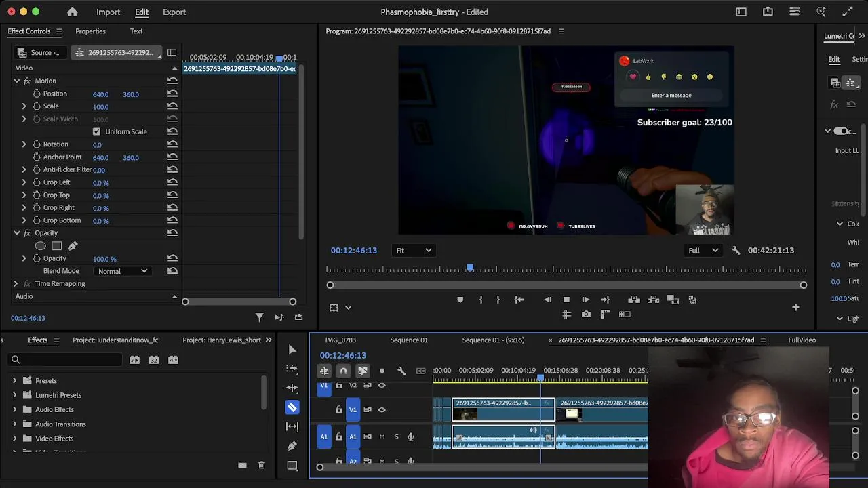Viewport: 868px width, 488px height.
Task: Expand the Lumetri Presets folder
Action: click(14, 395)
